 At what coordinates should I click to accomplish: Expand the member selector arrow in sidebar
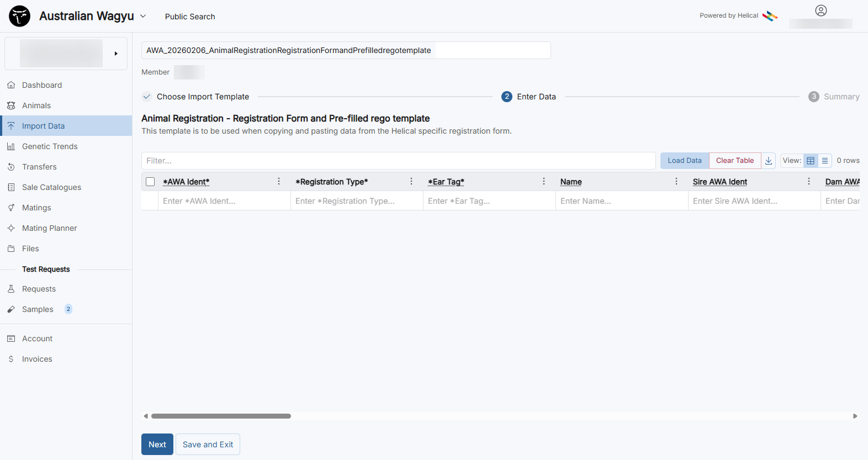click(116, 54)
